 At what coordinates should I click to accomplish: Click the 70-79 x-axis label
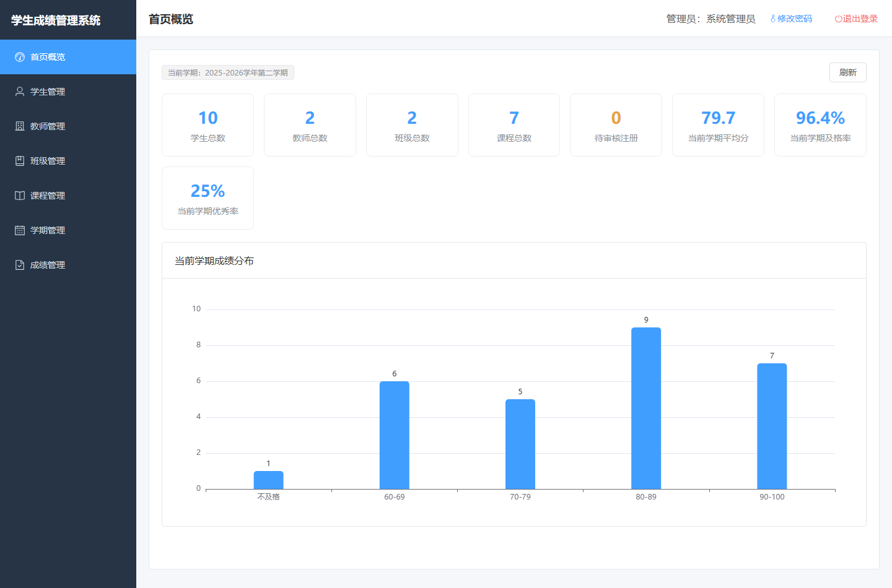click(x=520, y=497)
